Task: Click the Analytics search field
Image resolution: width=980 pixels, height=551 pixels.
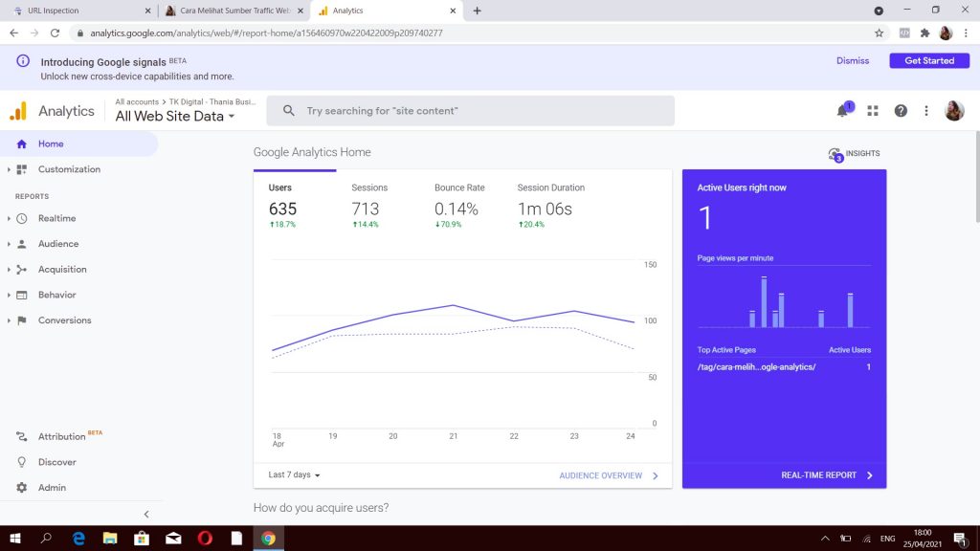Action: coord(471,111)
